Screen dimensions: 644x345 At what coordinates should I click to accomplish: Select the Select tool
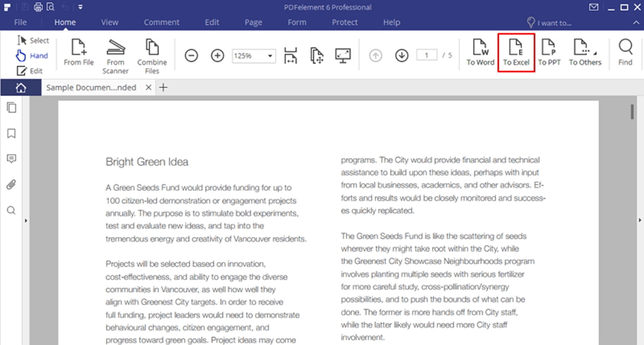tap(33, 40)
